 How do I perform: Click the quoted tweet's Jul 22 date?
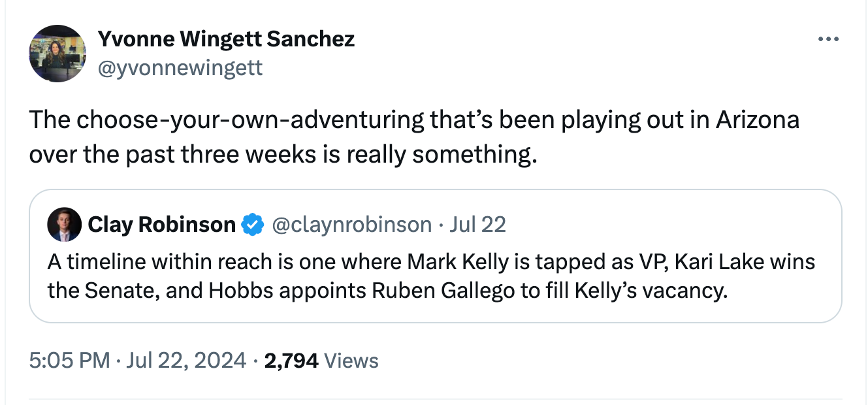(478, 225)
